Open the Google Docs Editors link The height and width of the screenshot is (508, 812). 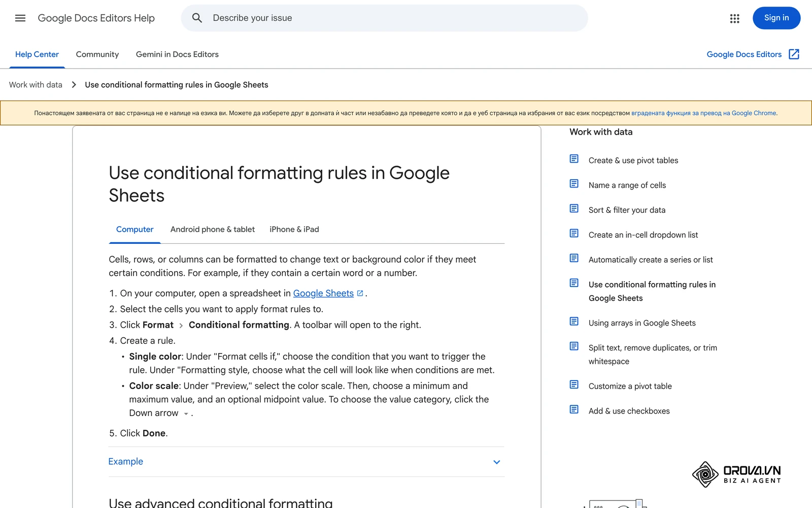744,54
